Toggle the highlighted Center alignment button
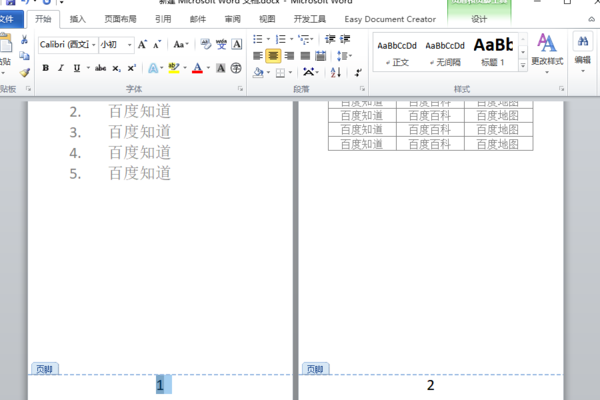The width and height of the screenshot is (600, 400). [x=273, y=56]
